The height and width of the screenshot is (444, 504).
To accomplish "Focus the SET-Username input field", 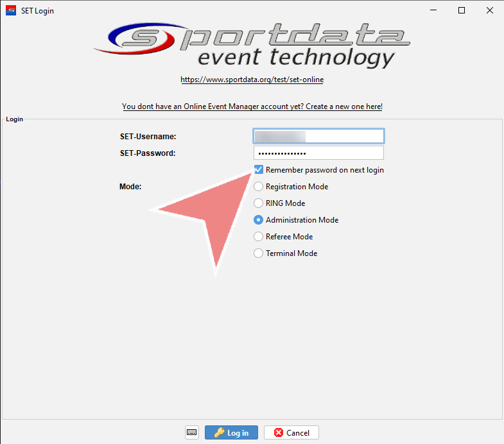I will (x=318, y=136).
